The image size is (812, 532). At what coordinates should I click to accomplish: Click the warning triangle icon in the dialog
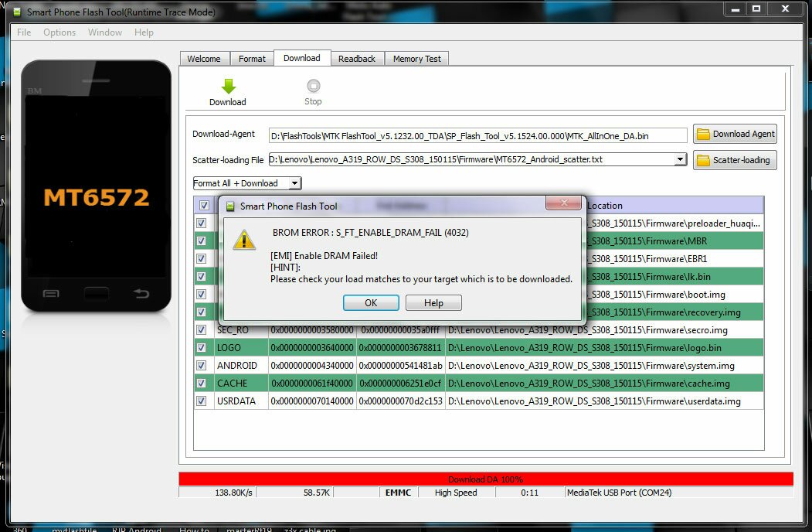pyautogui.click(x=244, y=240)
